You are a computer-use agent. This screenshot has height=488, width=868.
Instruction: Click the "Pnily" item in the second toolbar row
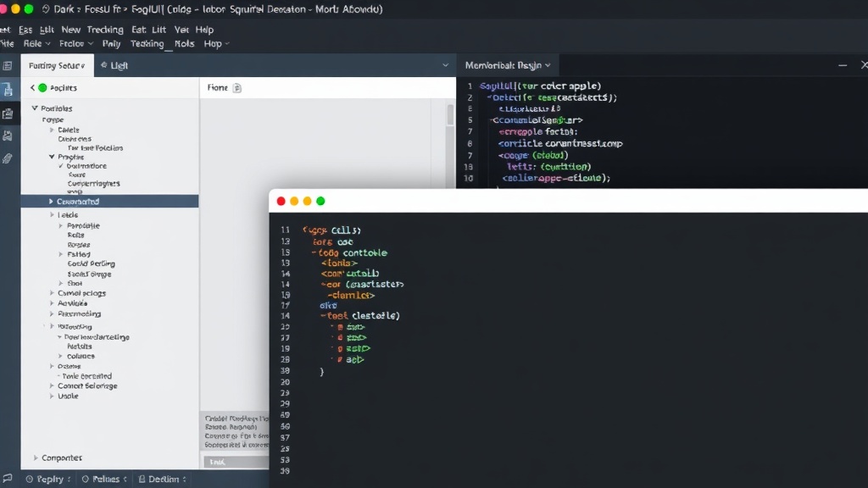tap(111, 44)
